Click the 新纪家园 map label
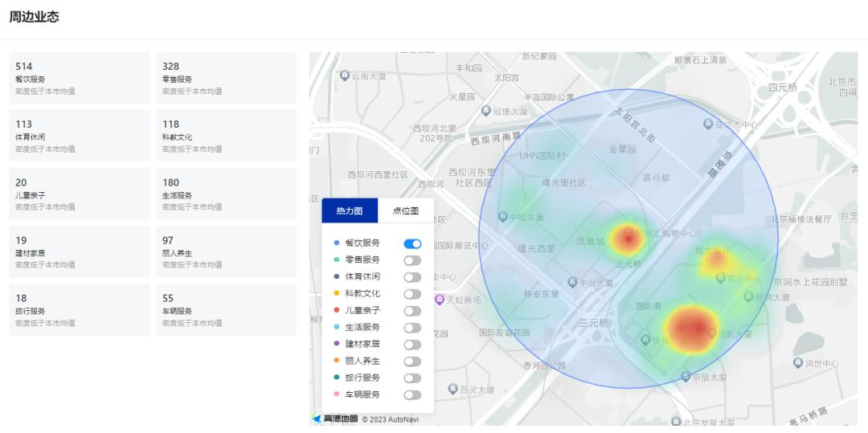Image resolution: width=868 pixels, height=433 pixels. [539, 56]
